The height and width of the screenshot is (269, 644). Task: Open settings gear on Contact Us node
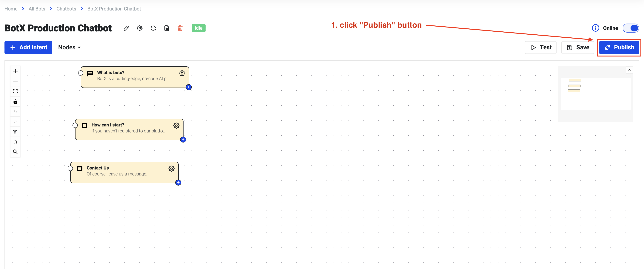coord(172,169)
